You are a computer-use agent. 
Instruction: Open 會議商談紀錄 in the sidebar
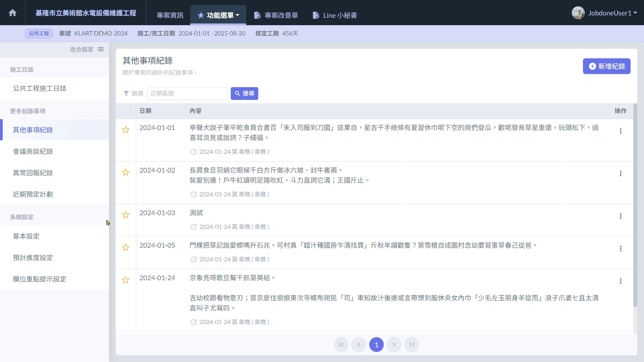33,152
